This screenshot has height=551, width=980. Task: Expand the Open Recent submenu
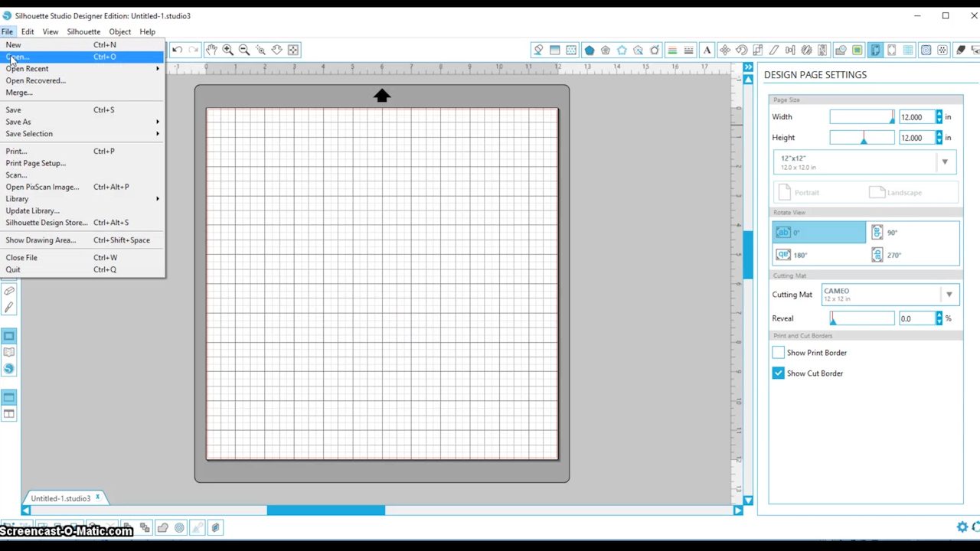[x=82, y=69]
